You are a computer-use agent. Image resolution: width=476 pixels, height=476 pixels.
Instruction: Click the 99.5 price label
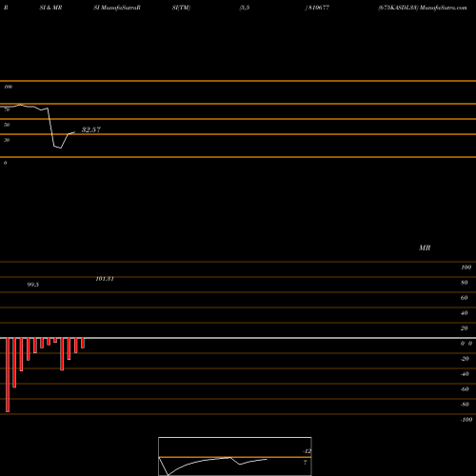(33, 285)
